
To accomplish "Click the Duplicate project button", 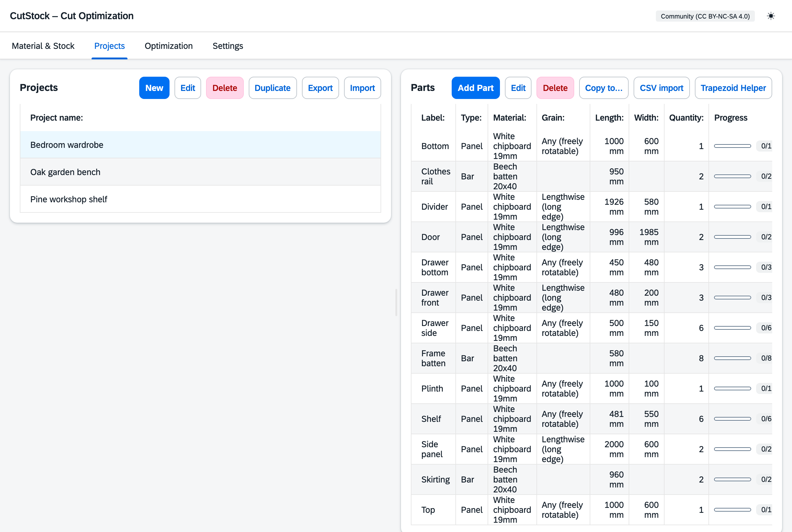I will click(x=273, y=88).
